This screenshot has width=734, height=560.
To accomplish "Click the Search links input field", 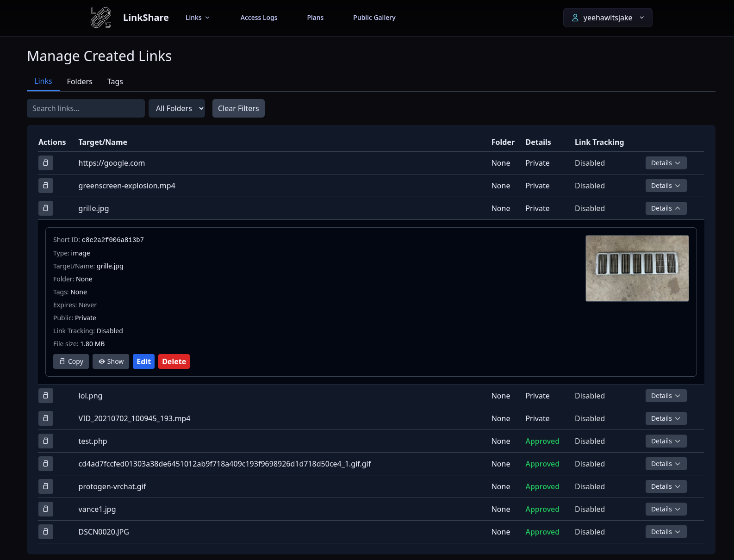I will tap(86, 108).
